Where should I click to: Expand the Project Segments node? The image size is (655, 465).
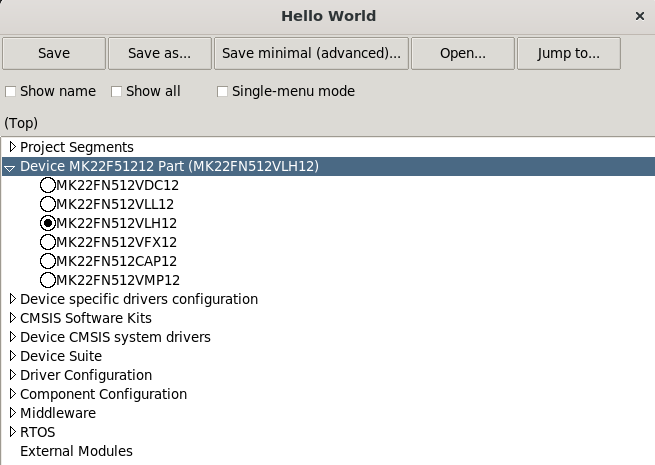12,147
